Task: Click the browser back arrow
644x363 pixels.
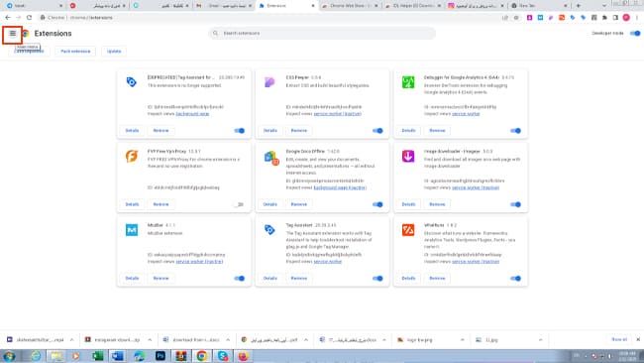Action: click(x=8, y=18)
